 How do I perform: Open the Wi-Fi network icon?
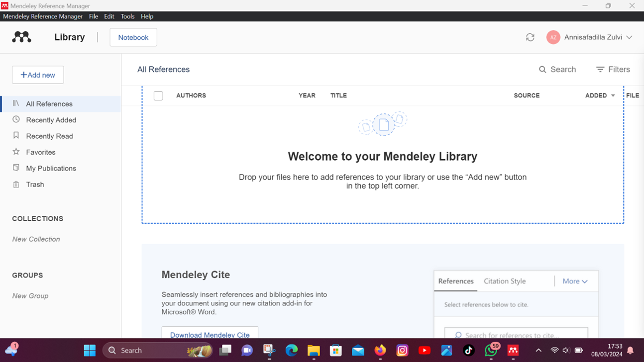tap(554, 351)
